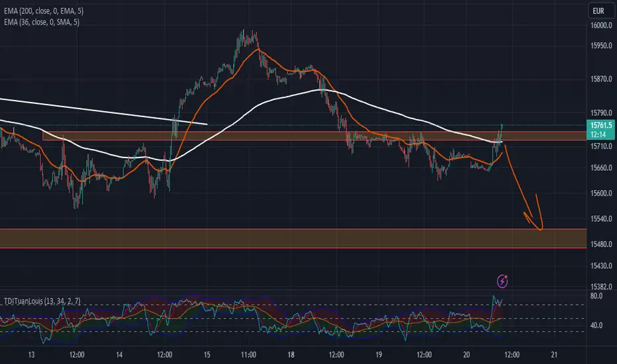This screenshot has height=364, width=617.
Task: Click date 20 on the time axis
Action: [x=466, y=355]
